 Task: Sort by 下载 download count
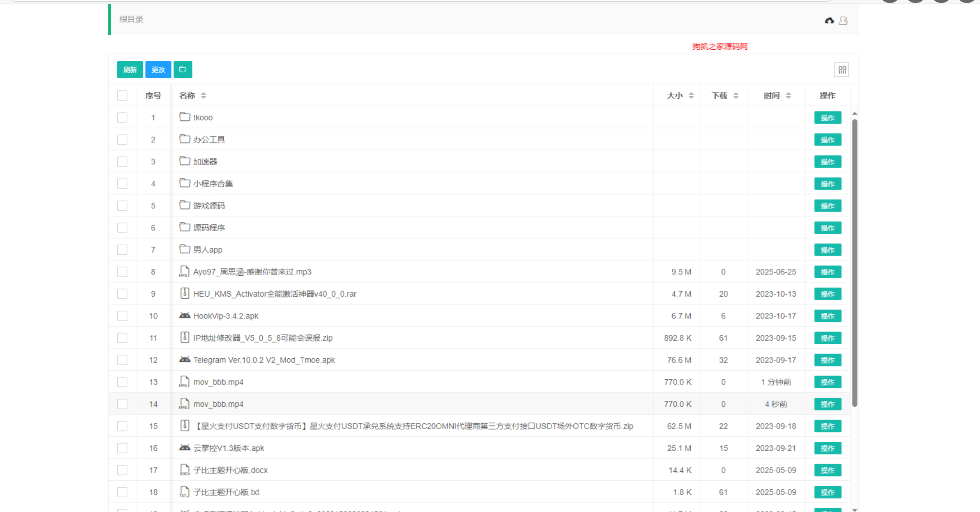point(736,95)
